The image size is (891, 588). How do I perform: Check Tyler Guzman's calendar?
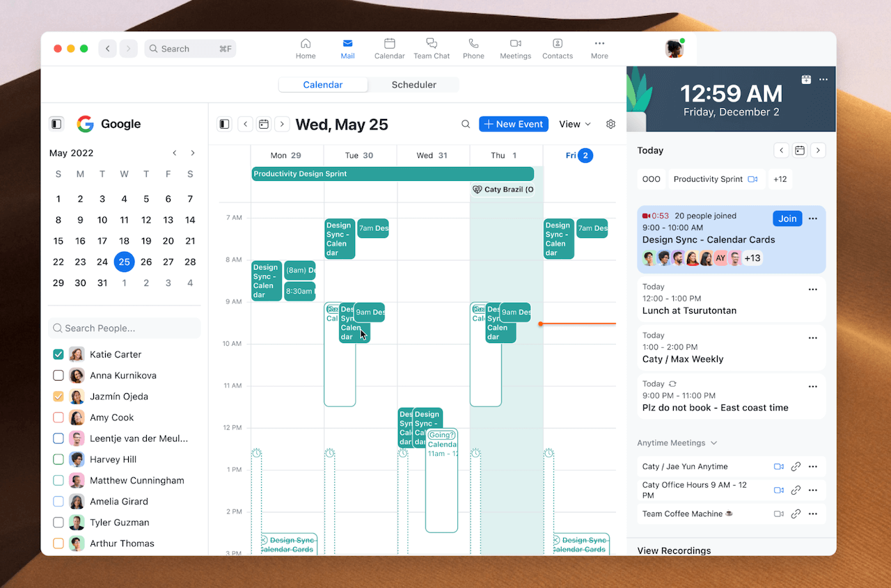[58, 523]
